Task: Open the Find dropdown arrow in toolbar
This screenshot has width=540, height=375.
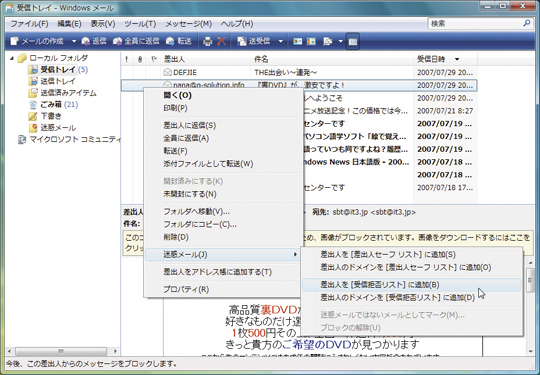Action: click(x=340, y=41)
